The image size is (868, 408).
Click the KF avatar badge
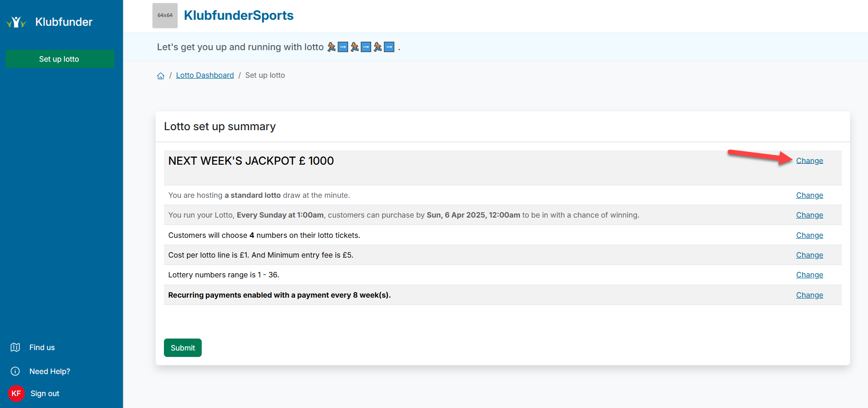point(16,393)
